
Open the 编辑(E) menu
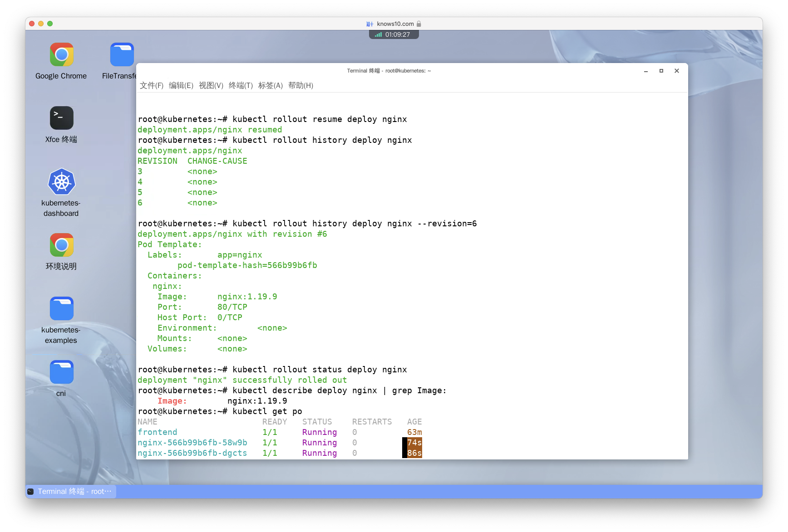(181, 86)
